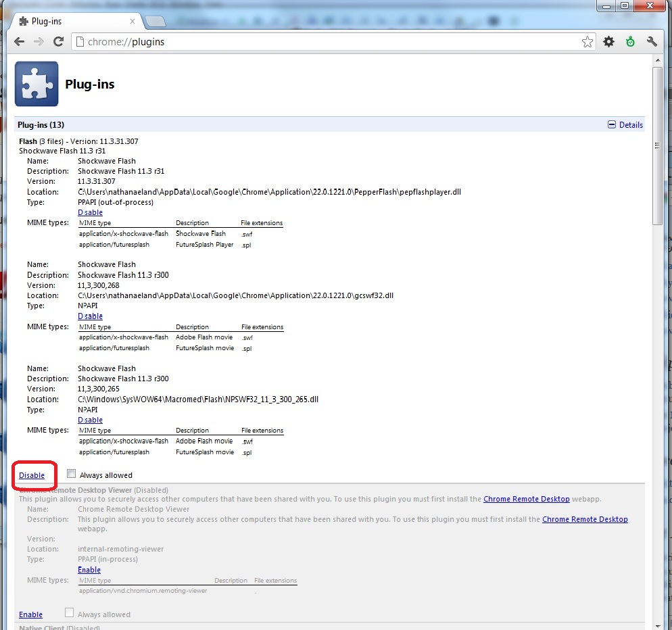Viewport: 672px width, 630px height.
Task: Click the "Native Client (Disabled)" heading
Action: [59, 627]
